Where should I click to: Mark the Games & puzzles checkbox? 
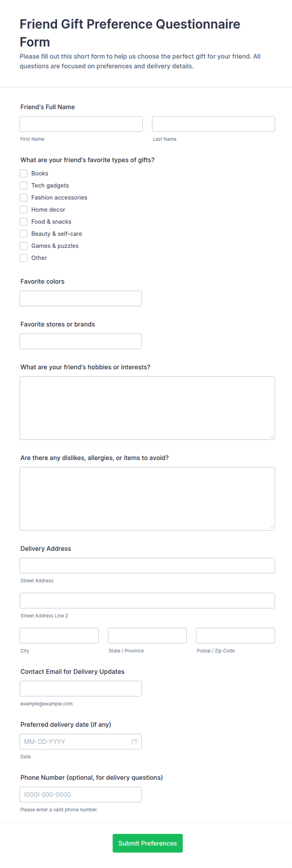point(24,246)
